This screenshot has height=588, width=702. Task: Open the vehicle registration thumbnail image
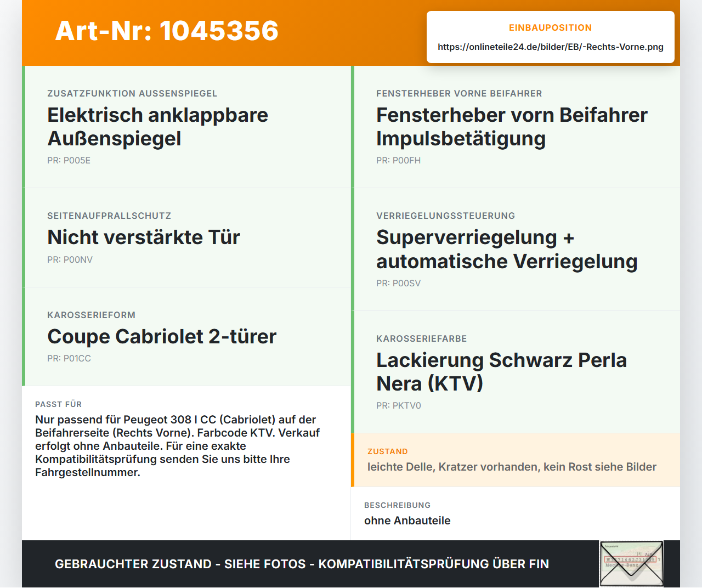coord(632,564)
